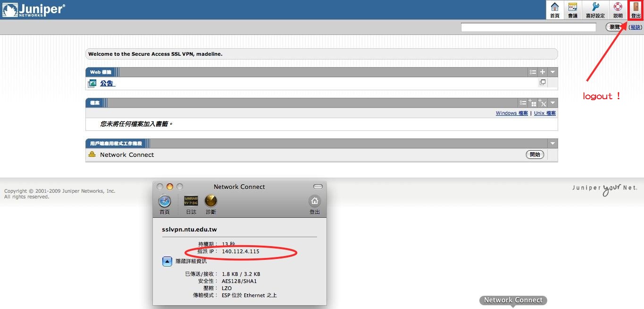Click the 檔案 panel header tab

95,103
